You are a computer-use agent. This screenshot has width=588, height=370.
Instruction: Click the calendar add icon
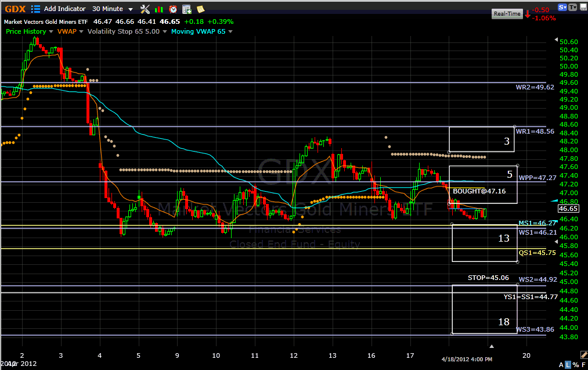coord(186,9)
